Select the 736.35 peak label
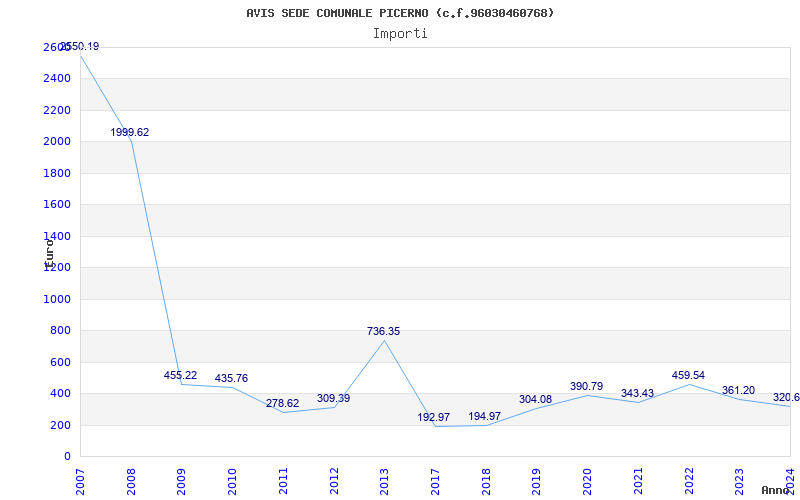 [383, 332]
